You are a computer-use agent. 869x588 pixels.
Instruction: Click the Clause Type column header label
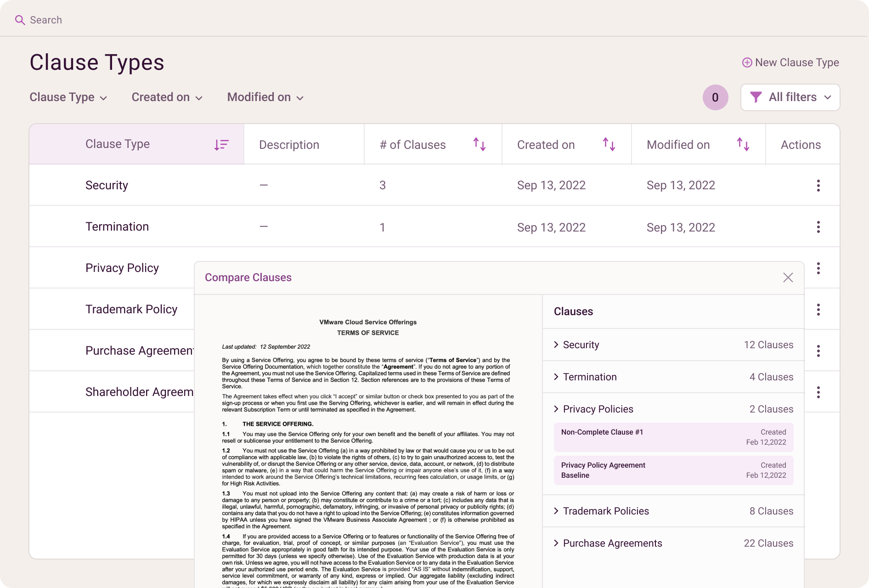[x=118, y=144]
